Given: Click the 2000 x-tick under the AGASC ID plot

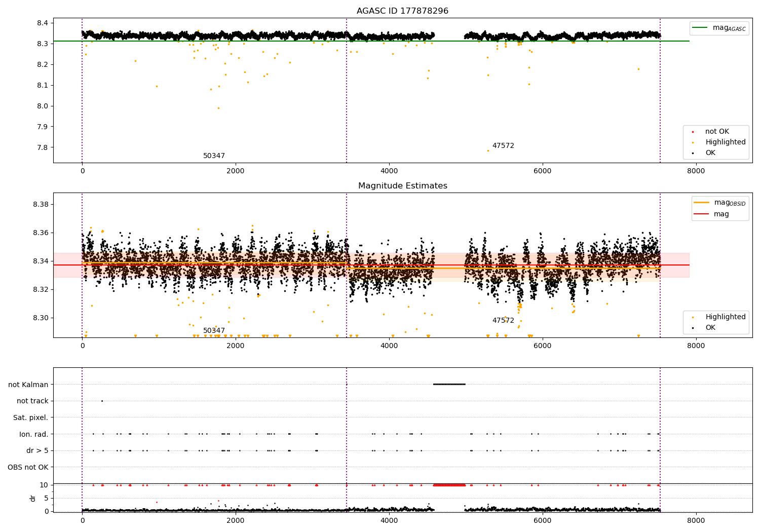Looking at the screenshot, I should pyautogui.click(x=236, y=171).
